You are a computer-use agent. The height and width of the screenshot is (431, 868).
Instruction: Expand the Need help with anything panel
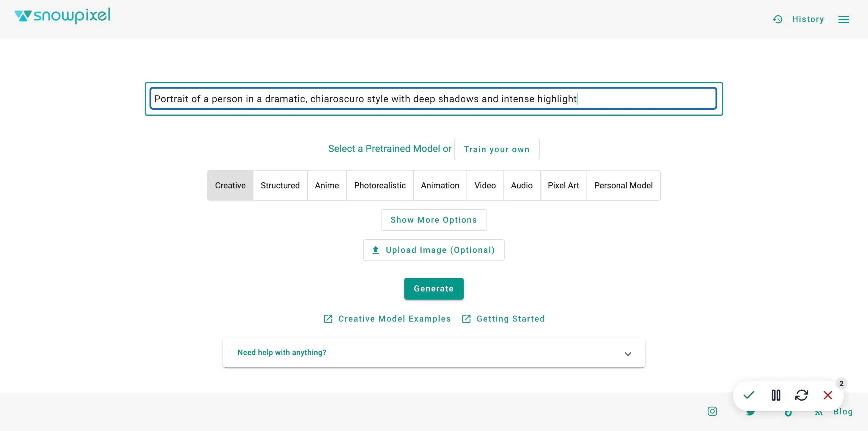click(x=434, y=352)
